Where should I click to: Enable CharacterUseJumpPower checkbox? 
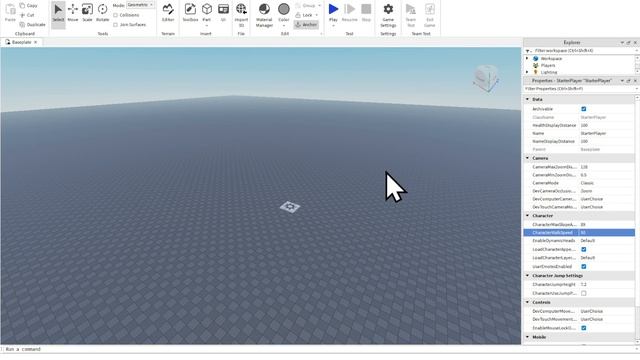584,293
